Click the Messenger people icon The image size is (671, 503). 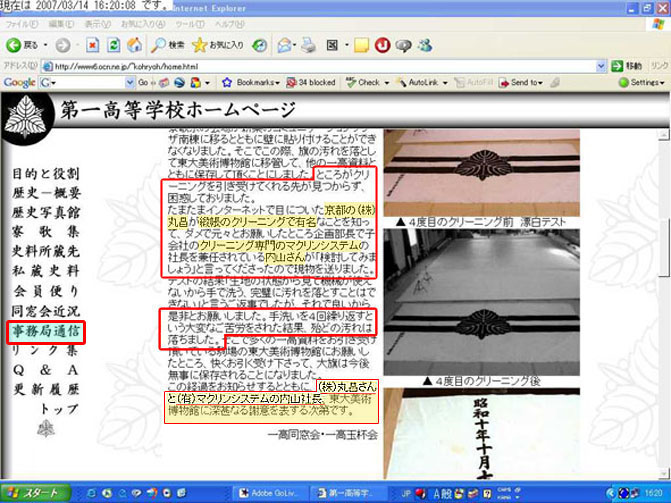tap(425, 45)
